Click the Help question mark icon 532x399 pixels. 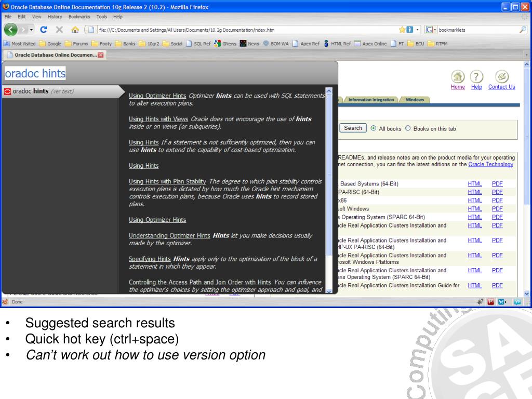[476, 76]
